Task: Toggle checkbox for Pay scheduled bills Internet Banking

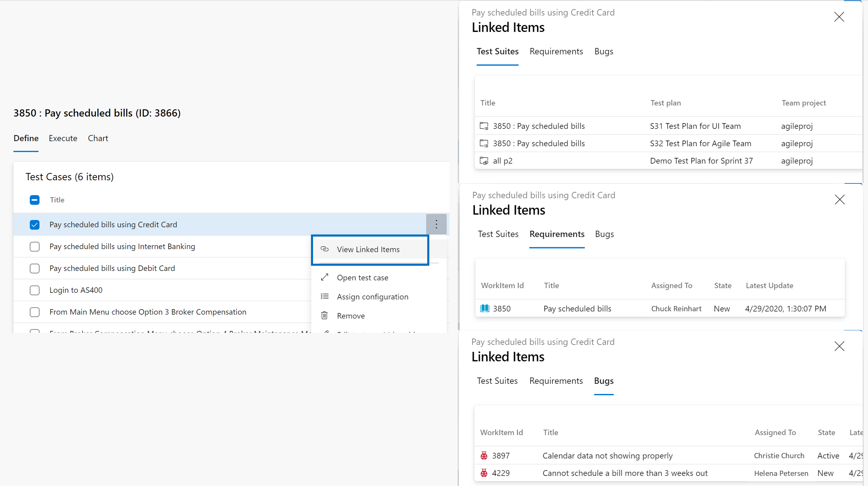Action: pyautogui.click(x=34, y=246)
